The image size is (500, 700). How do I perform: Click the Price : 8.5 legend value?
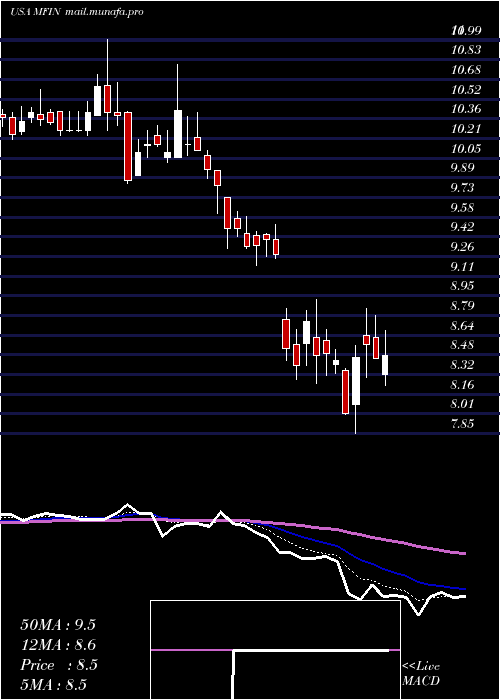pyautogui.click(x=58, y=665)
